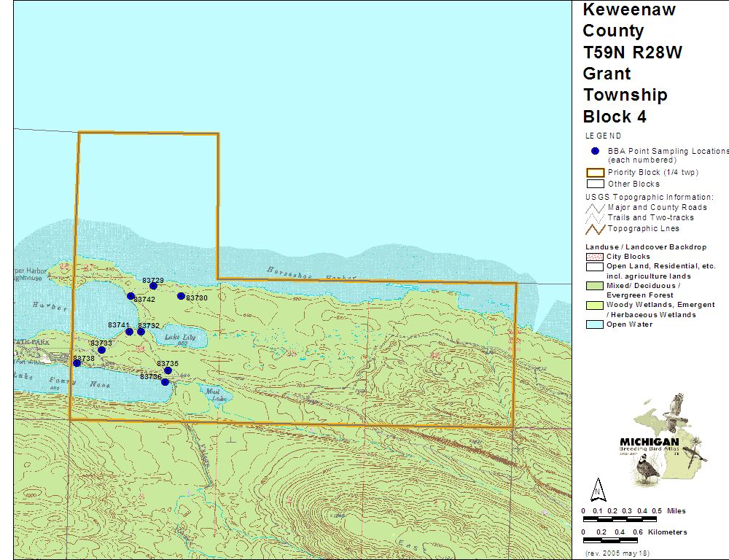
Task: Select the 83733 point marker
Action: 101,350
